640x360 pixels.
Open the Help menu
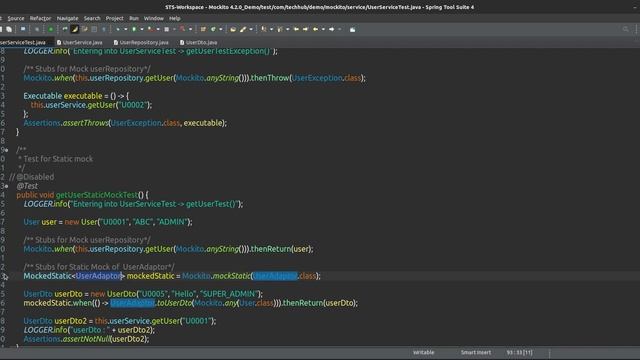pyautogui.click(x=175, y=18)
